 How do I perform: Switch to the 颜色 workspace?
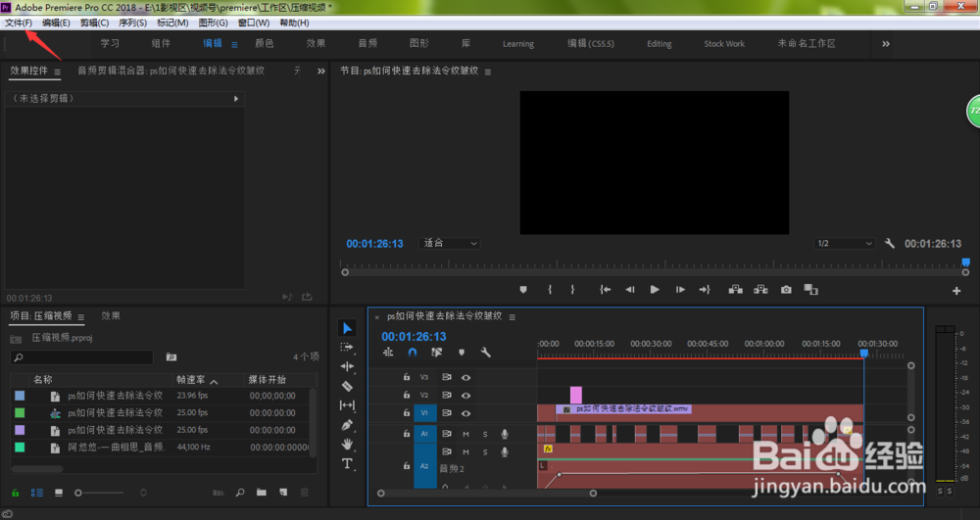(265, 43)
